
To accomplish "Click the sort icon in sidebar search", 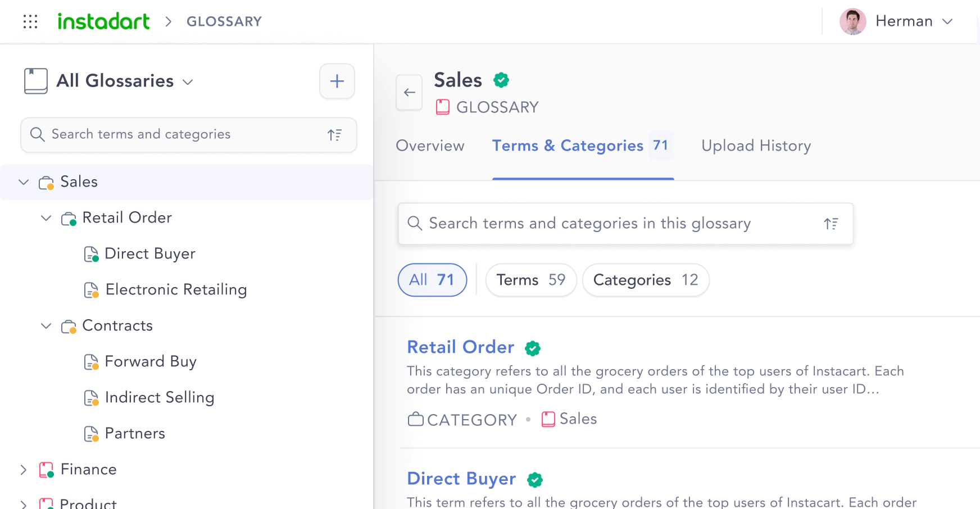I will click(335, 135).
